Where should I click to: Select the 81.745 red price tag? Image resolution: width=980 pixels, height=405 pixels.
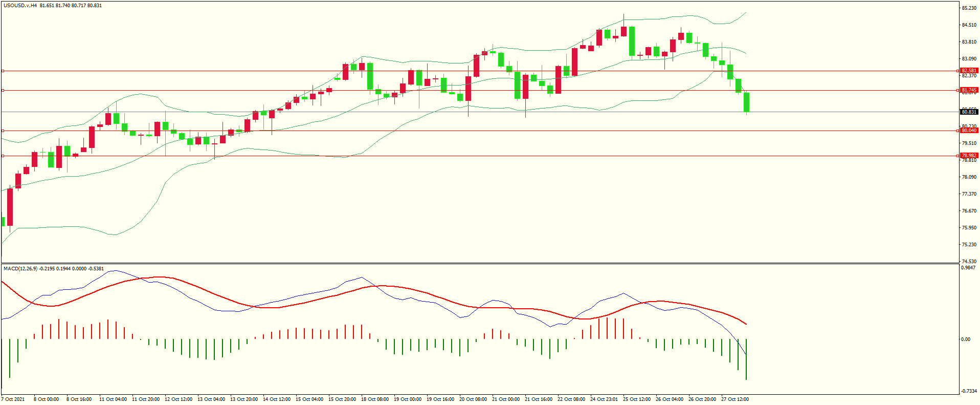click(969, 90)
